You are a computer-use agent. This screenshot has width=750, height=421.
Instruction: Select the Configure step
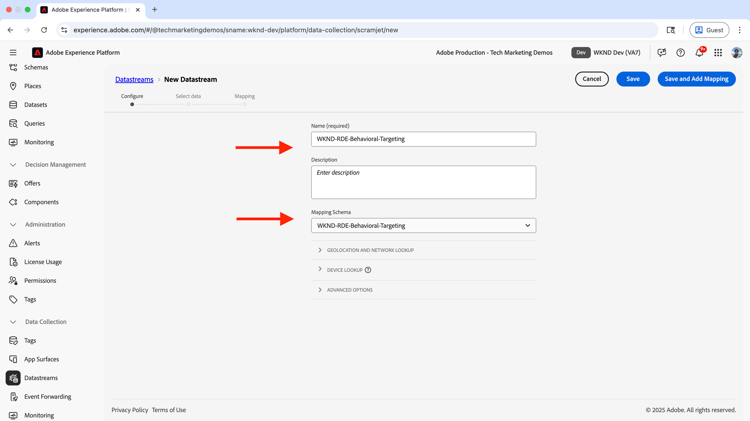(132, 99)
